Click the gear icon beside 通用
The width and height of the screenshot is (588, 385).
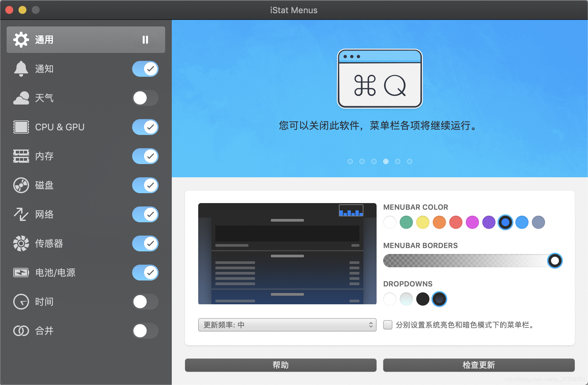(x=21, y=40)
